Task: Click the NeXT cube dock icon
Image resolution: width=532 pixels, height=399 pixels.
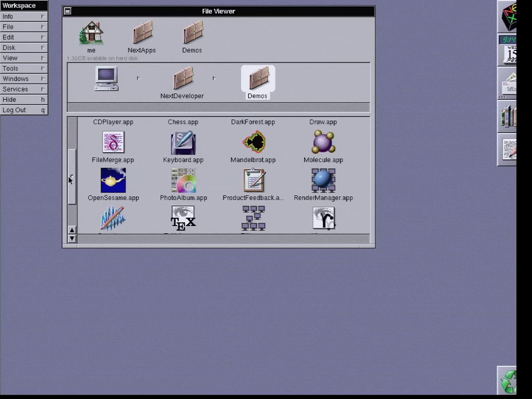Action: pos(507,16)
